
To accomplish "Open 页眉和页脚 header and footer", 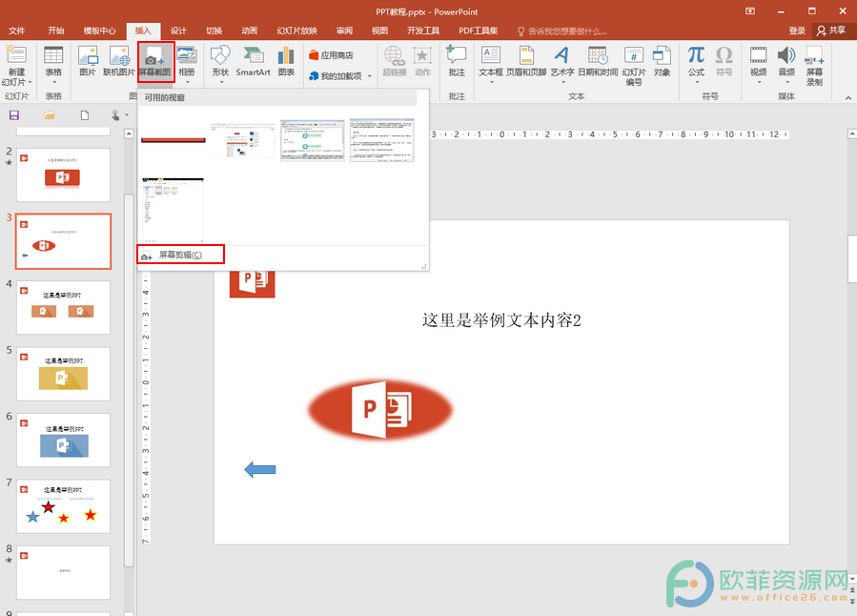I will (x=526, y=61).
